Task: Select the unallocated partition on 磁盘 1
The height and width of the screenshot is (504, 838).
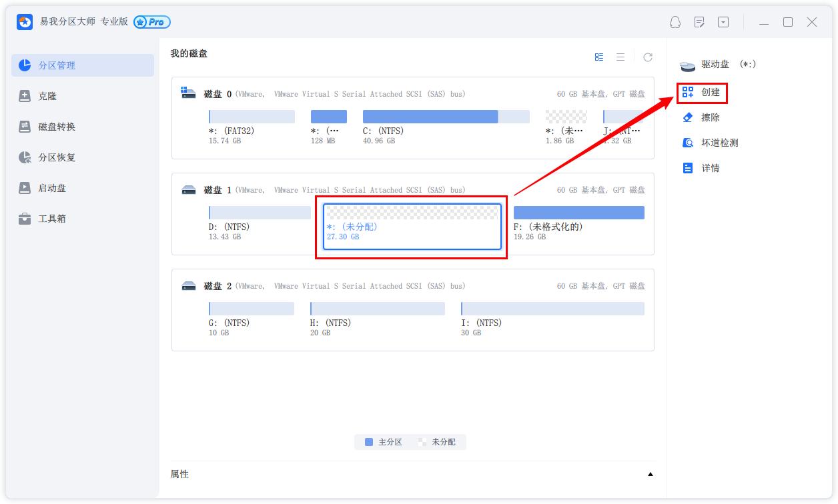Action: [x=412, y=226]
